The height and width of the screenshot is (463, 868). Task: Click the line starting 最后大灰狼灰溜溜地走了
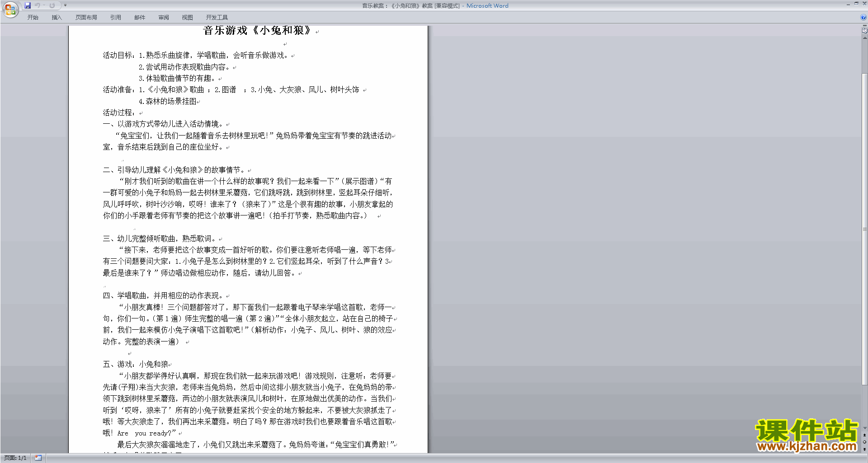(256, 444)
